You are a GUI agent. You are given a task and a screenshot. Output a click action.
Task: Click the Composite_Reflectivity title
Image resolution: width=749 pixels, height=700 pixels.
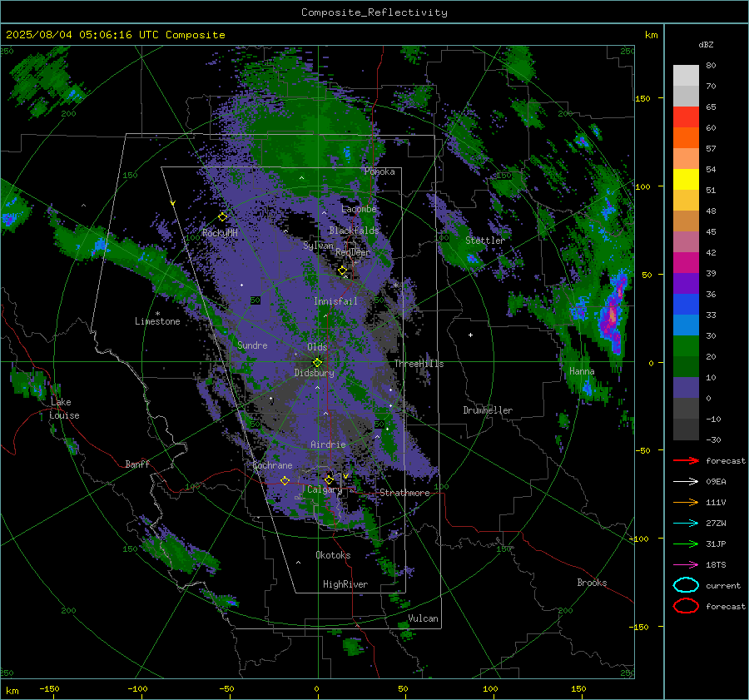pyautogui.click(x=374, y=12)
